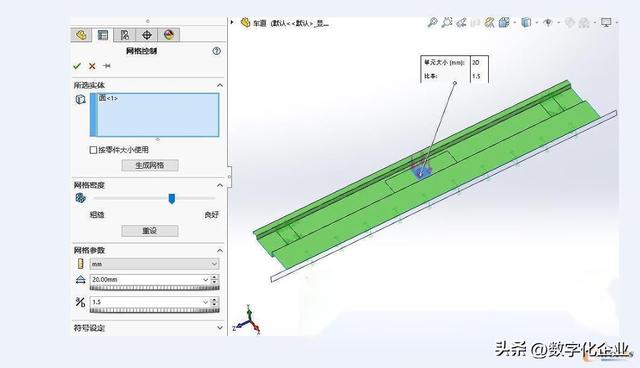The width and height of the screenshot is (640, 368).
Task: Open the FeatureManager design tree tab
Action: click(81, 35)
